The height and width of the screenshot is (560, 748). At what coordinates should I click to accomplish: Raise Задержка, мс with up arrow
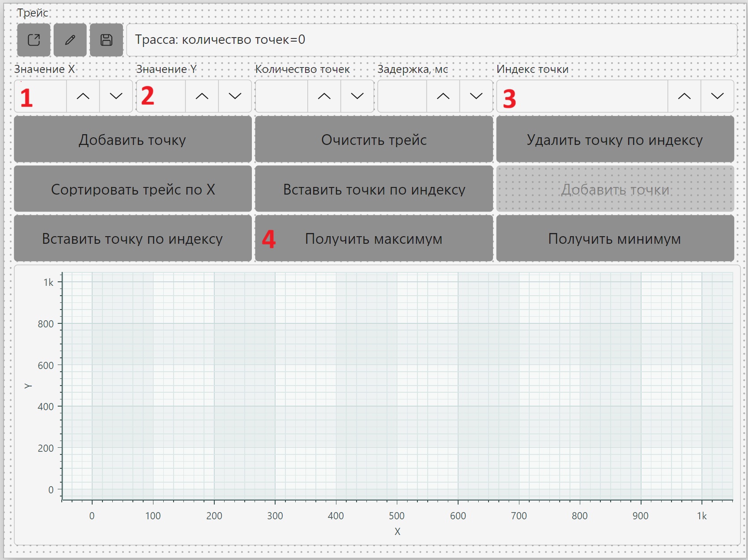point(443,96)
